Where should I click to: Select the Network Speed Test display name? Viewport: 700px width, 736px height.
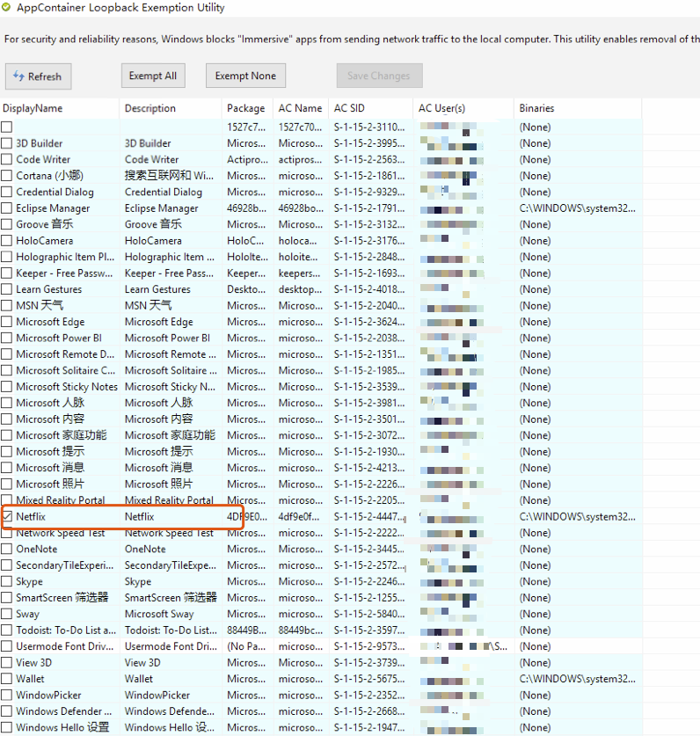click(x=61, y=533)
